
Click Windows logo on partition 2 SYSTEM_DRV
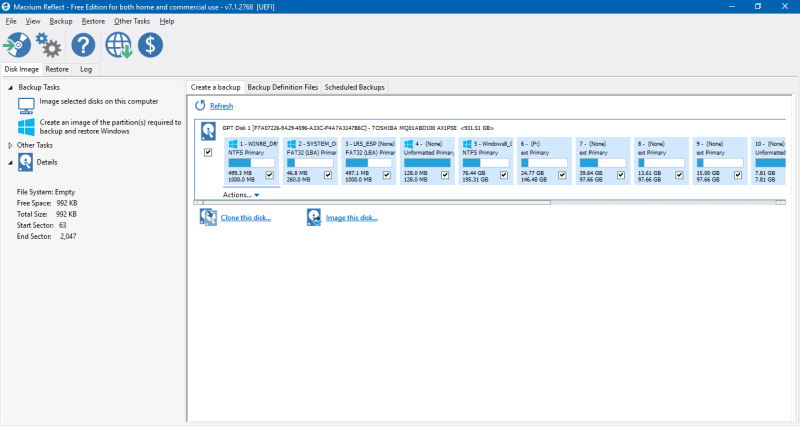[x=291, y=144]
